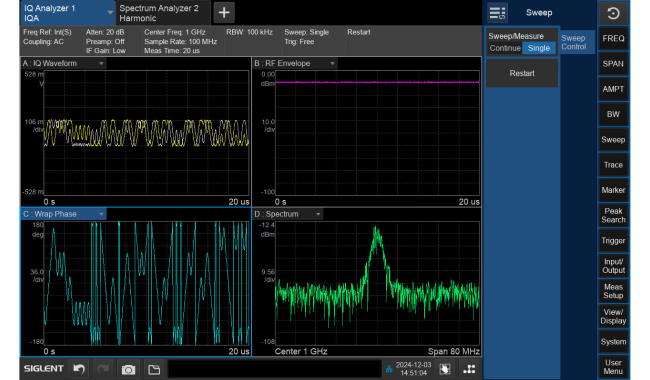Click the preset circular arrow icon
Image resolution: width=650 pixels, height=380 pixels.
pos(613,13)
